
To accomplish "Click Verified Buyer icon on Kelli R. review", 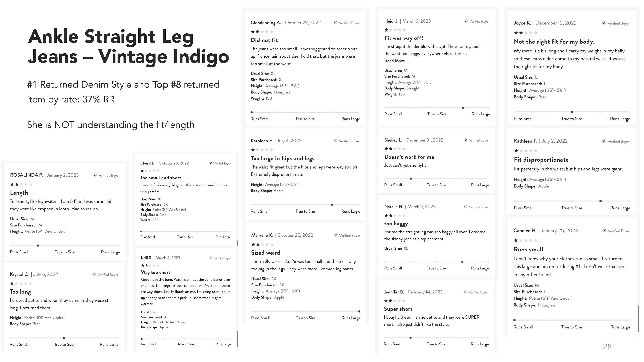I will coord(211,258).
